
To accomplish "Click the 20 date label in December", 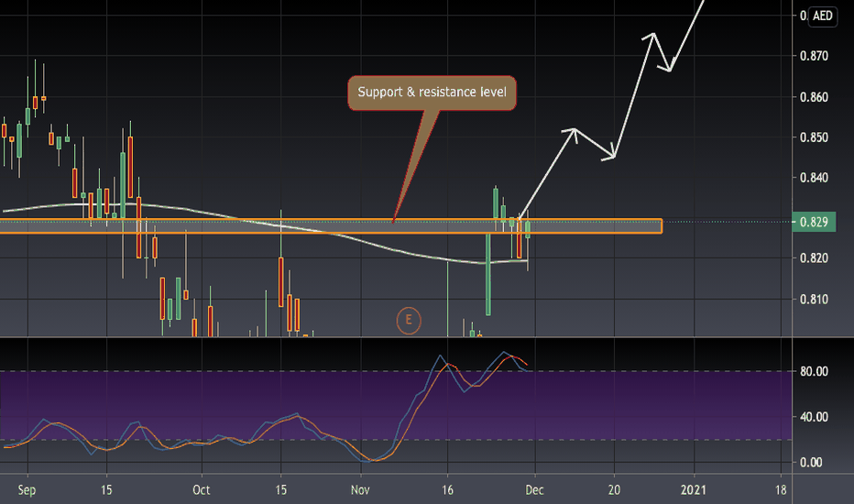I will click(614, 490).
